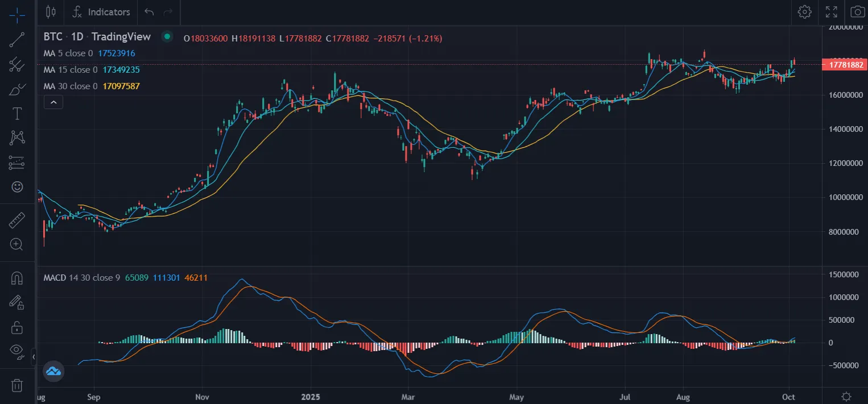Pick the brush drawing tool

[x=17, y=89]
